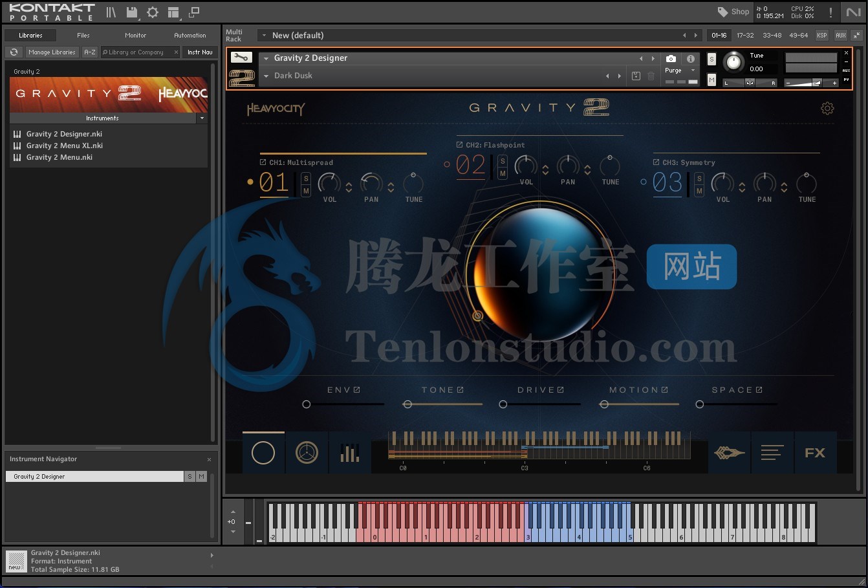Load Gravity 2 Menu.nki
Viewport: 868px width, 588px height.
(60, 157)
